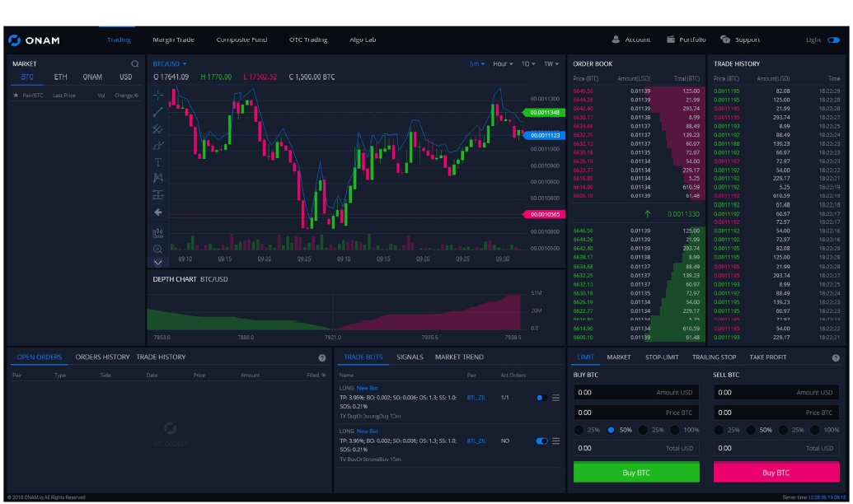Viewport: 853px width, 504px height.
Task: Open the Hour interval dropdown
Action: [x=504, y=63]
